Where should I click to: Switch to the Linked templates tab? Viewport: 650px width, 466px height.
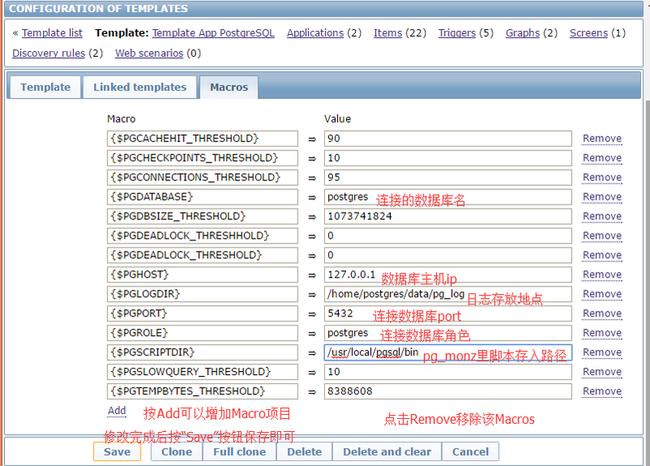click(x=140, y=87)
